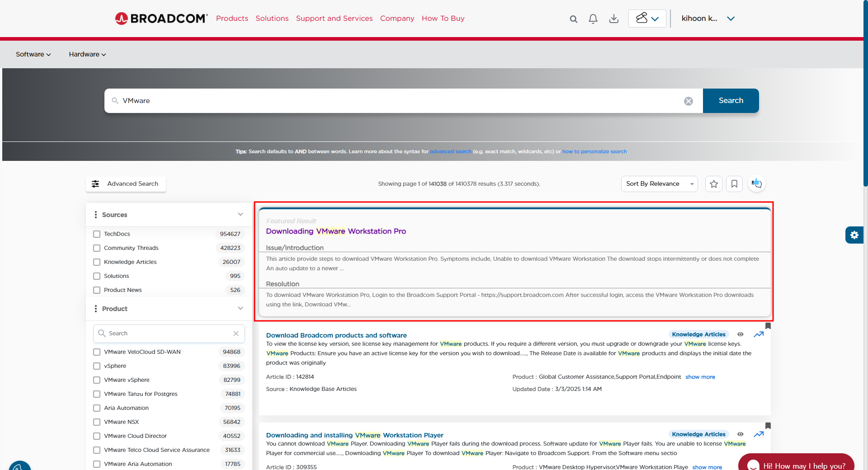This screenshot has height=470, width=868.
Task: Click the star favorites icon button
Action: coord(714,184)
